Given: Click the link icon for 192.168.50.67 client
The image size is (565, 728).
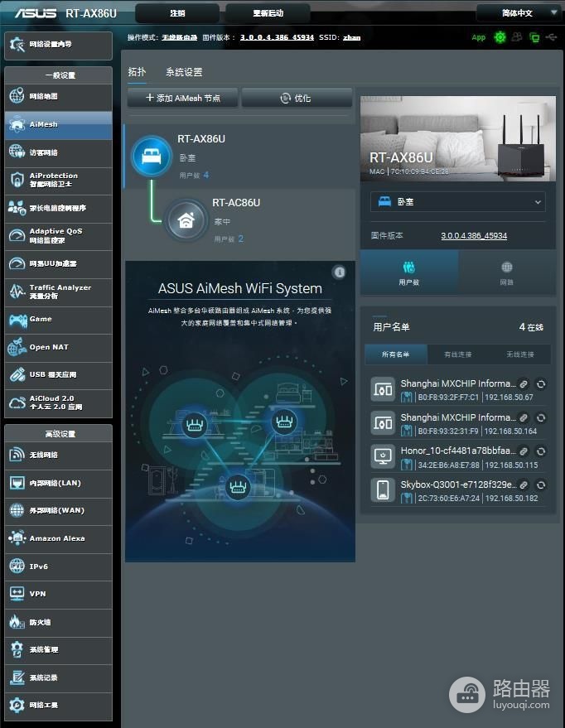Looking at the screenshot, I should (524, 384).
